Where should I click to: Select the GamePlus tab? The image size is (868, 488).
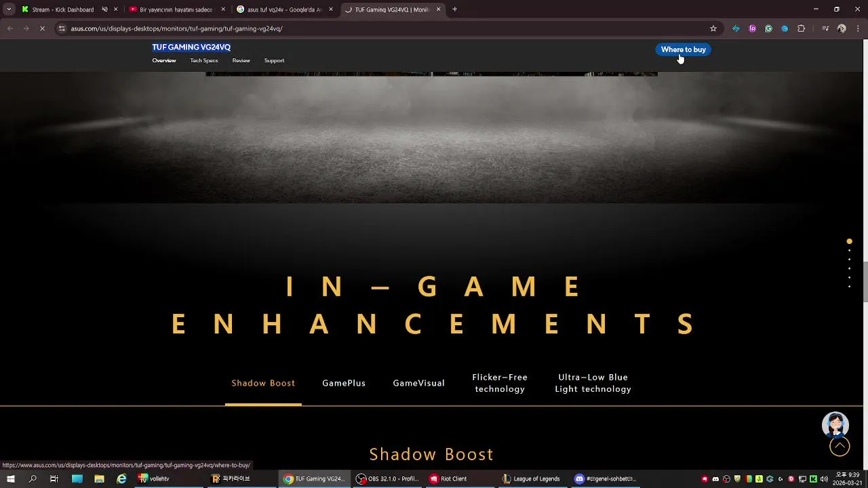tap(344, 384)
